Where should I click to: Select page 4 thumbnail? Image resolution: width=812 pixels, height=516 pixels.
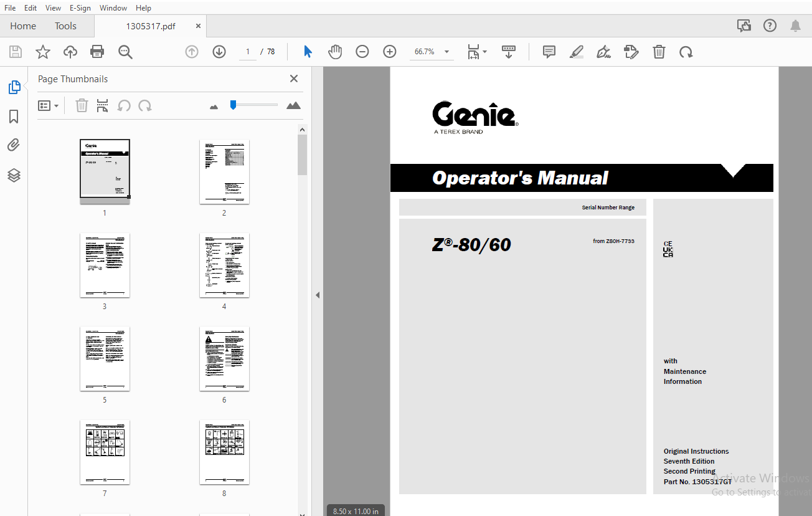pos(224,265)
